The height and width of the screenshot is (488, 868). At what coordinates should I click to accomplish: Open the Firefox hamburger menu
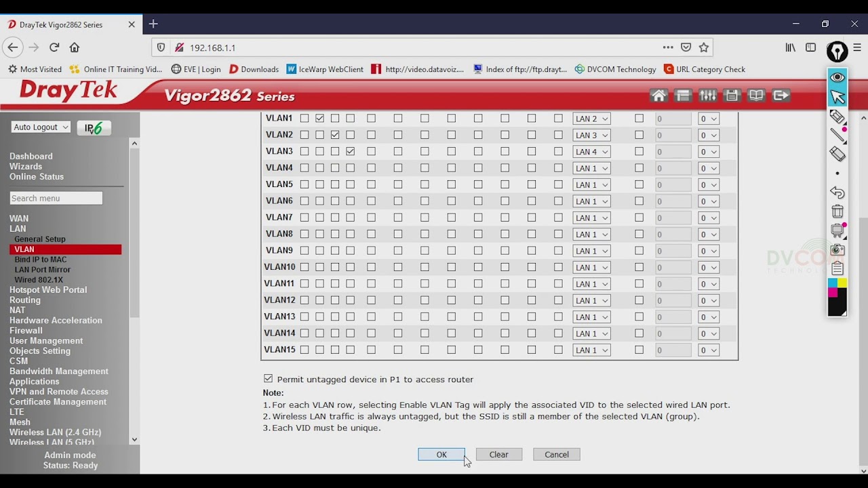[857, 47]
